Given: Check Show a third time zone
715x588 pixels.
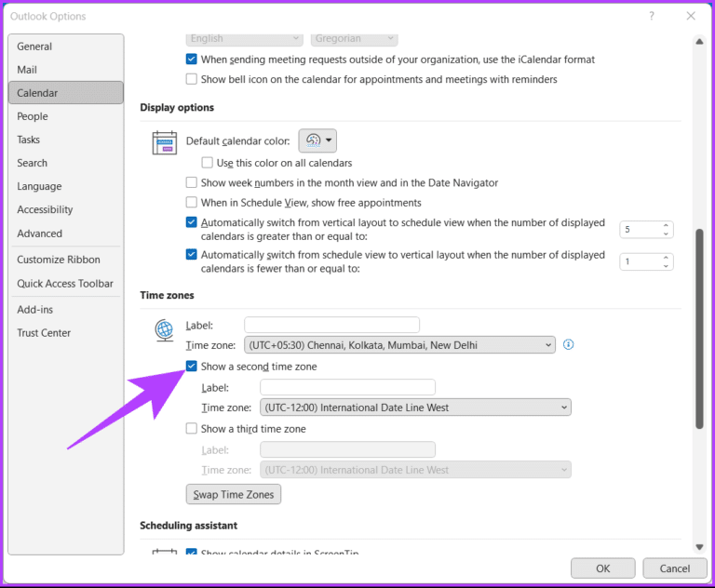Looking at the screenshot, I should [x=192, y=429].
